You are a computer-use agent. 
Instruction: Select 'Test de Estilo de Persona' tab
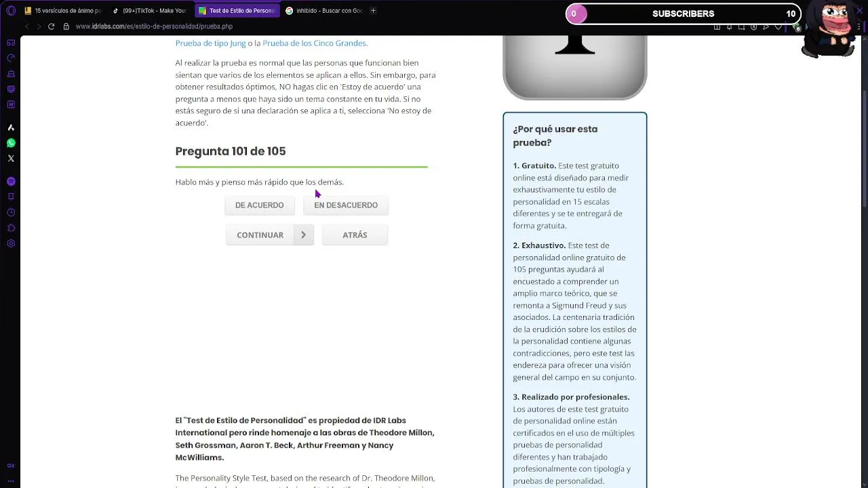point(237,11)
